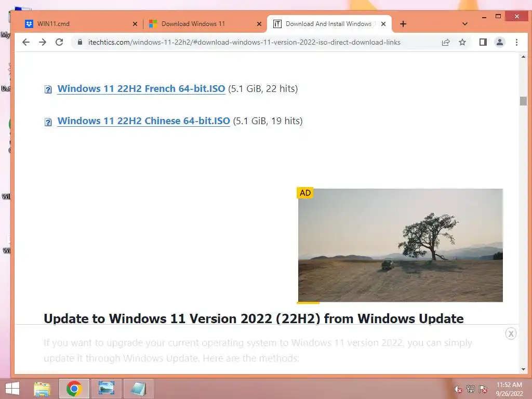Open File Explorer from taskbar

(42, 389)
